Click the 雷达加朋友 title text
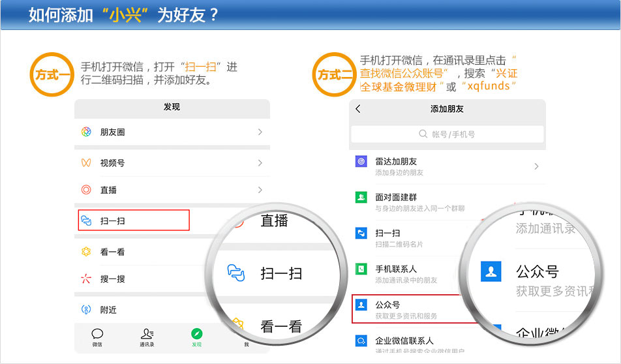 pos(396,161)
